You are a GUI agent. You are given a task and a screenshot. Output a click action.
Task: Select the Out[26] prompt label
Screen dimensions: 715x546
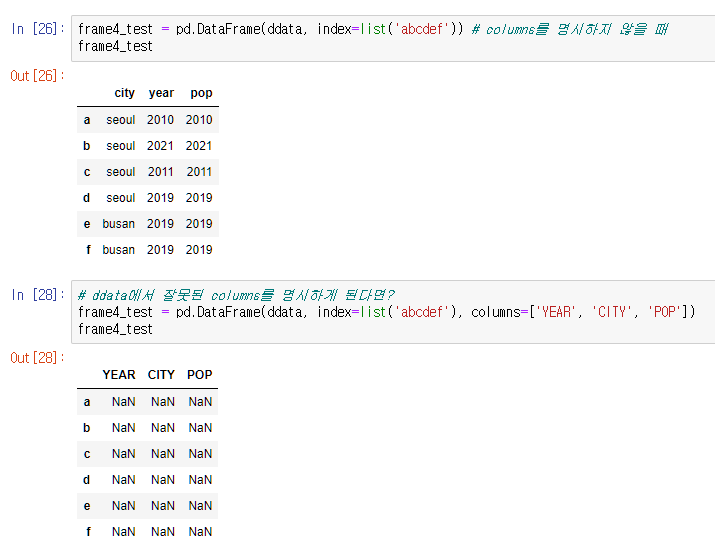click(37, 76)
